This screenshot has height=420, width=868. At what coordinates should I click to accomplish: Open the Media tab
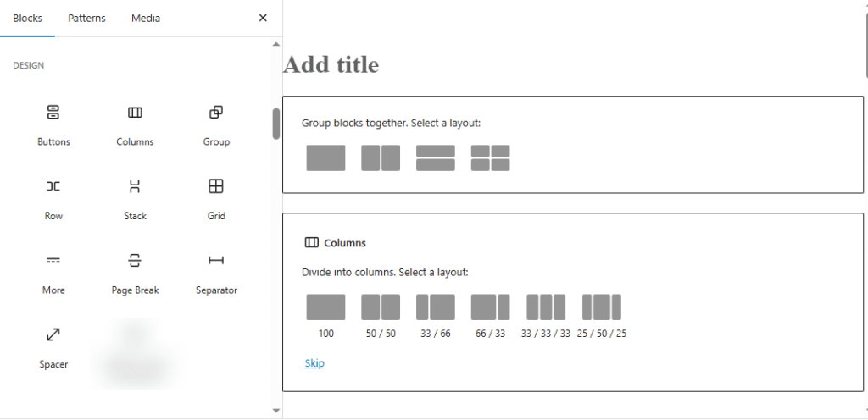(146, 18)
